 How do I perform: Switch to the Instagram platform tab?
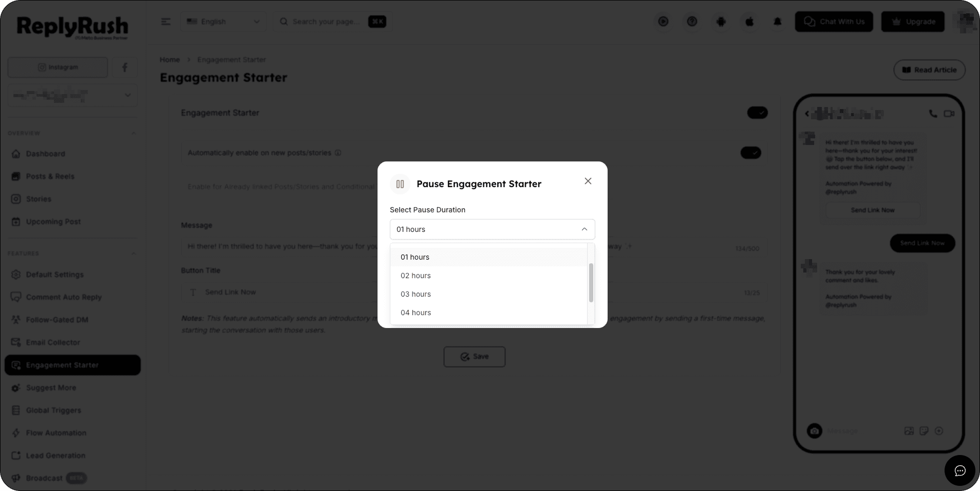coord(58,67)
